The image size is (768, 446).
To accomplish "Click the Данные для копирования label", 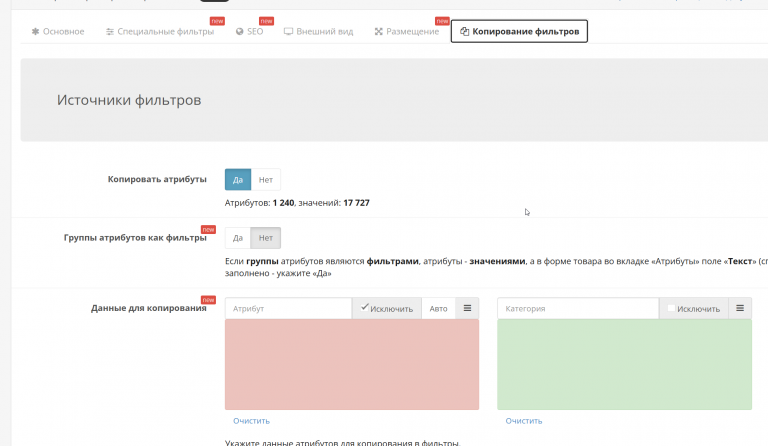I will [x=148, y=308].
